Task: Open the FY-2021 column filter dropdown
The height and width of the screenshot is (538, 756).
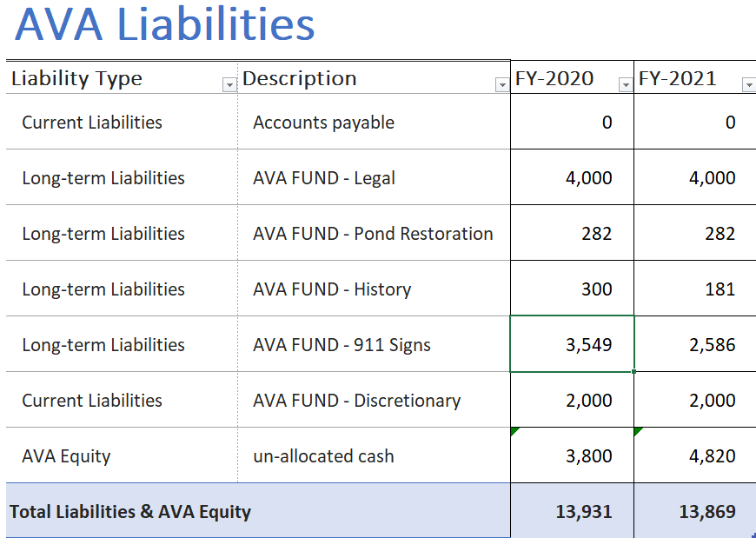Action: (x=748, y=85)
